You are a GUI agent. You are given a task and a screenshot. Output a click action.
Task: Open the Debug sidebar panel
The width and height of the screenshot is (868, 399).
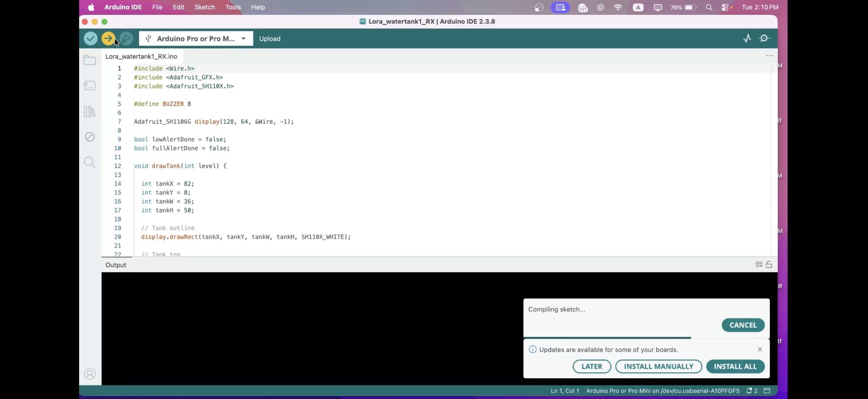tap(90, 137)
